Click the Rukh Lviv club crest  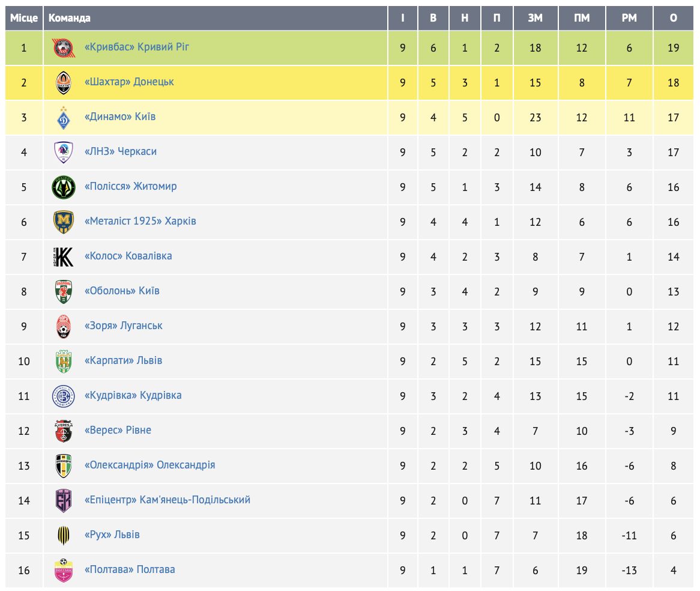(x=63, y=535)
